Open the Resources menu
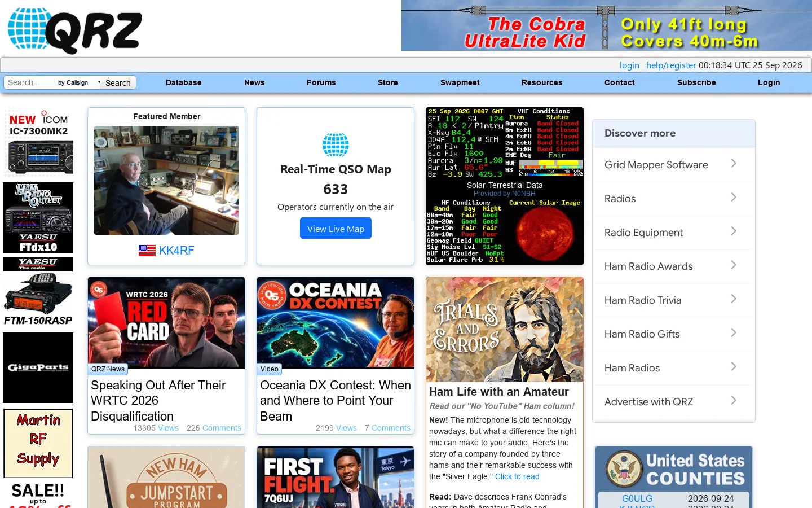Image resolution: width=812 pixels, height=508 pixels. pos(542,82)
